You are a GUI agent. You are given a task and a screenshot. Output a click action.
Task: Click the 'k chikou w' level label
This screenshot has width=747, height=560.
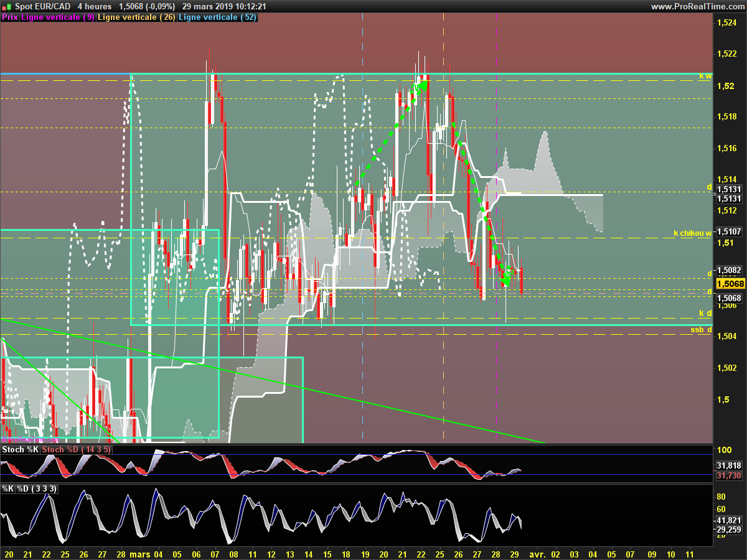click(x=693, y=233)
